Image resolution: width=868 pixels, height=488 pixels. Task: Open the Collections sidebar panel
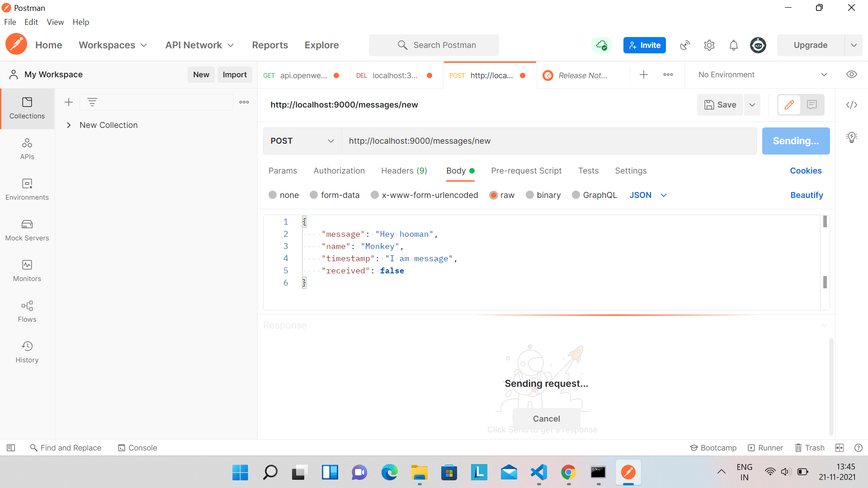(x=27, y=108)
